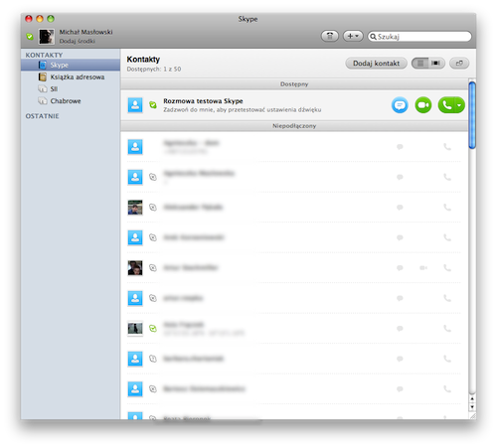Viewport: 497px width, 448px height.
Task: Send chat message to Rozmowa testowa Skype
Action: pos(400,105)
